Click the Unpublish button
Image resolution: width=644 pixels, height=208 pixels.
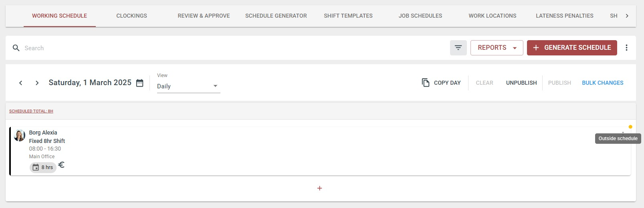tap(521, 83)
